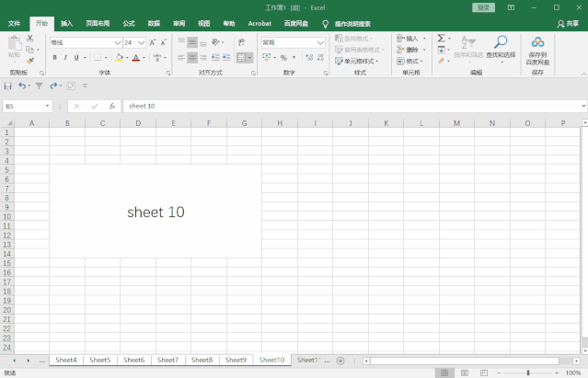Click the Tell Me lightbulb icon
Image resolution: width=588 pixels, height=378 pixels.
click(325, 24)
